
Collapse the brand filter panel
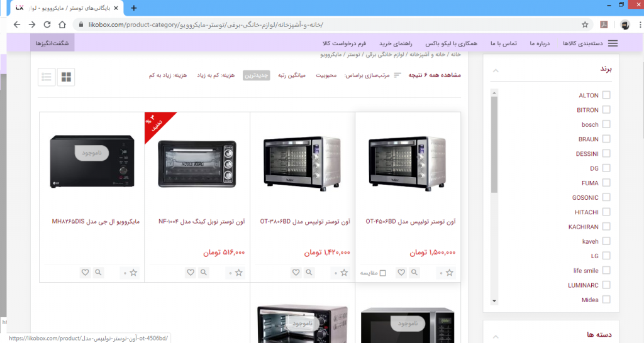click(496, 70)
